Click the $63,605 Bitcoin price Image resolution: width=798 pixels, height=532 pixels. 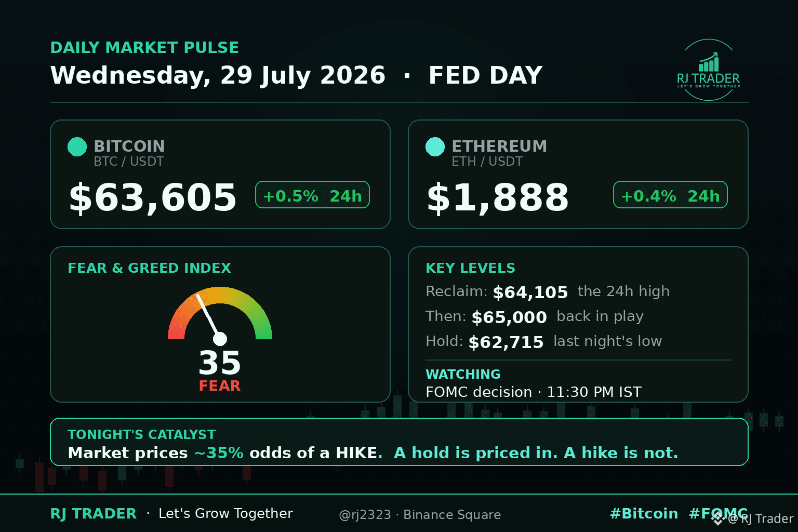(x=153, y=197)
